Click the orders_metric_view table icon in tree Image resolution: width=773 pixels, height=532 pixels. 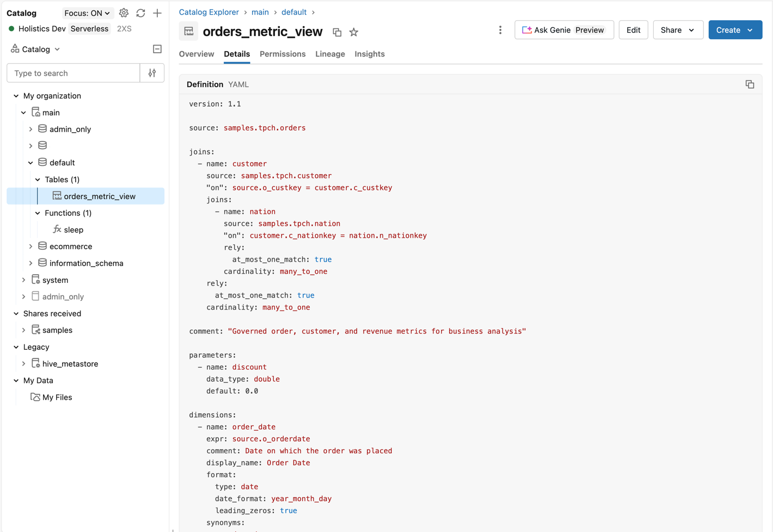pos(57,196)
